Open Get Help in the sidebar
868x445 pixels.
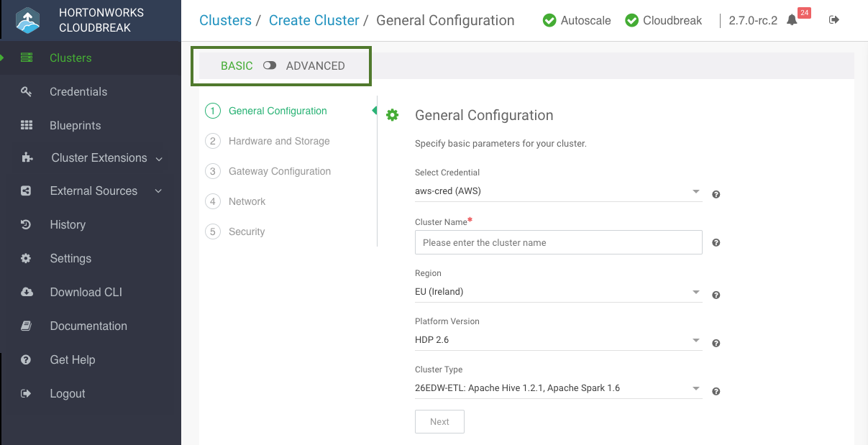[x=73, y=359]
